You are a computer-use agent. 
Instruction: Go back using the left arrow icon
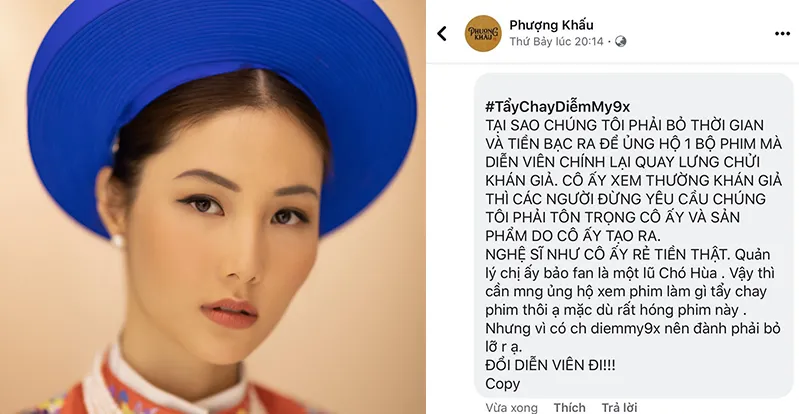(x=442, y=34)
